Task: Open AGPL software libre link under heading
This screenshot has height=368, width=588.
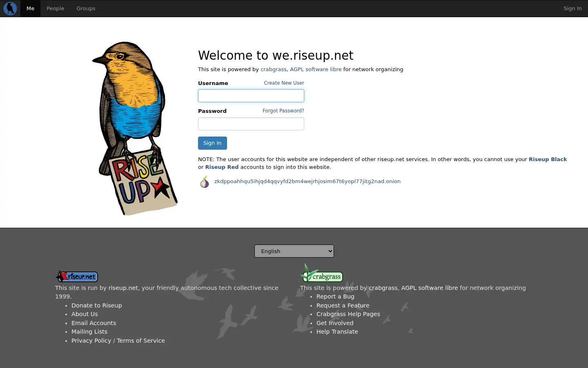Action: click(316, 70)
